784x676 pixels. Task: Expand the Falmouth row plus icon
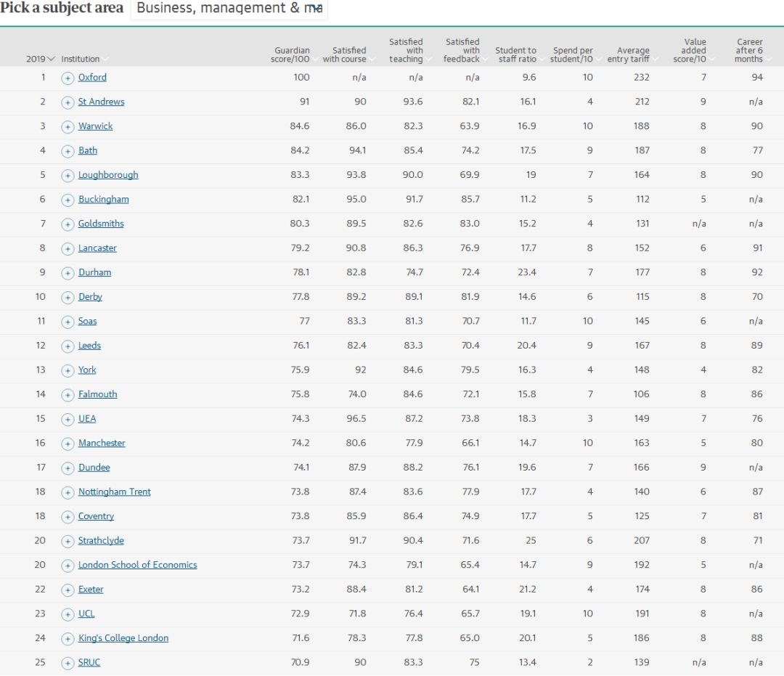68,395
